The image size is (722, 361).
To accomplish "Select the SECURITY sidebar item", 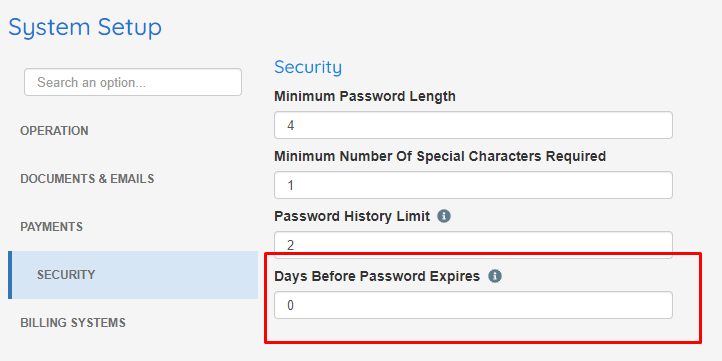I will coord(133,275).
